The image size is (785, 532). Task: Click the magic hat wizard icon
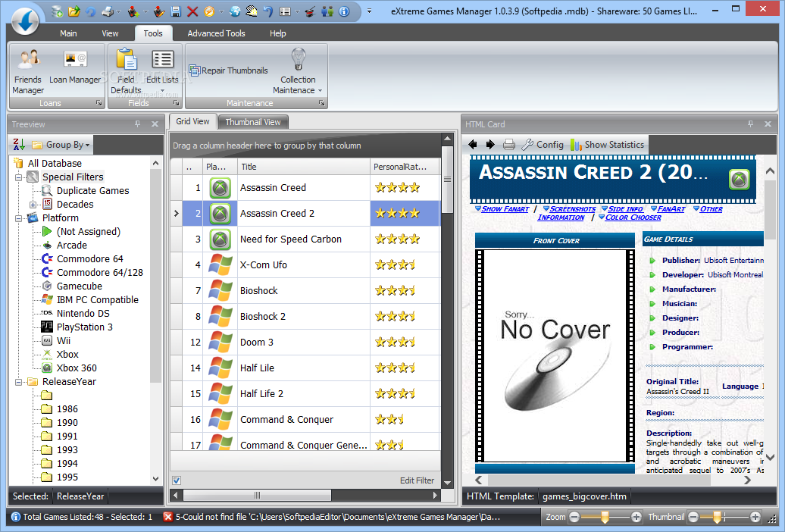tap(311, 11)
